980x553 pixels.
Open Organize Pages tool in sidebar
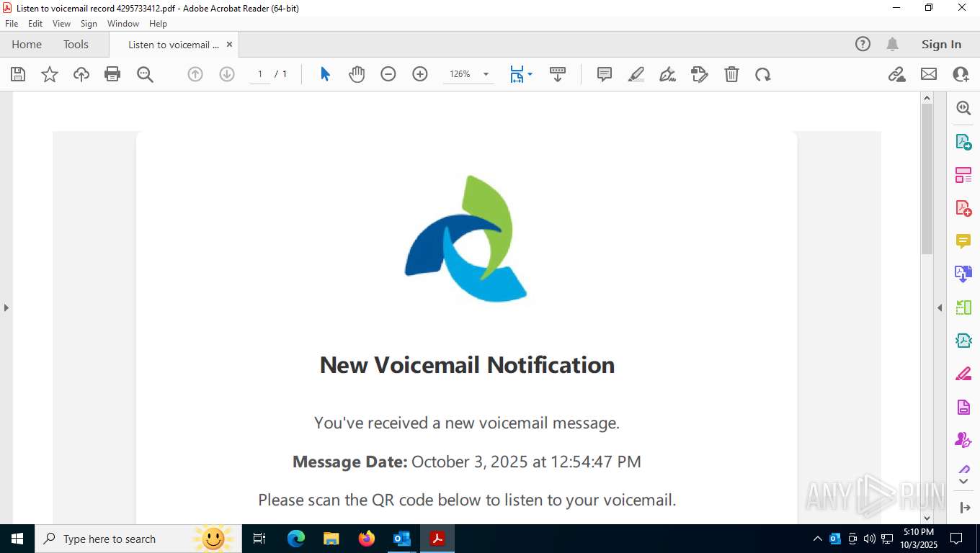click(963, 175)
